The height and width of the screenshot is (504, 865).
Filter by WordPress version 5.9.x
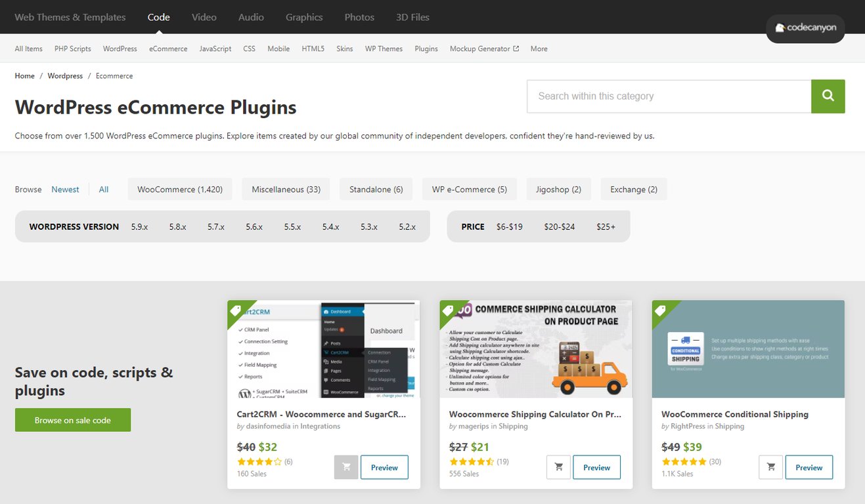[139, 226]
